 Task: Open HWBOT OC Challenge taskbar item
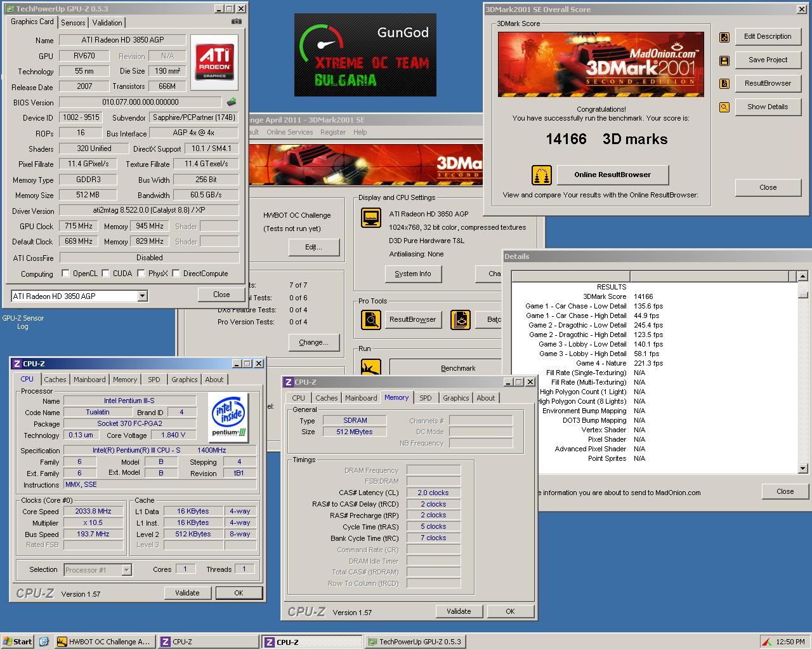[104, 642]
